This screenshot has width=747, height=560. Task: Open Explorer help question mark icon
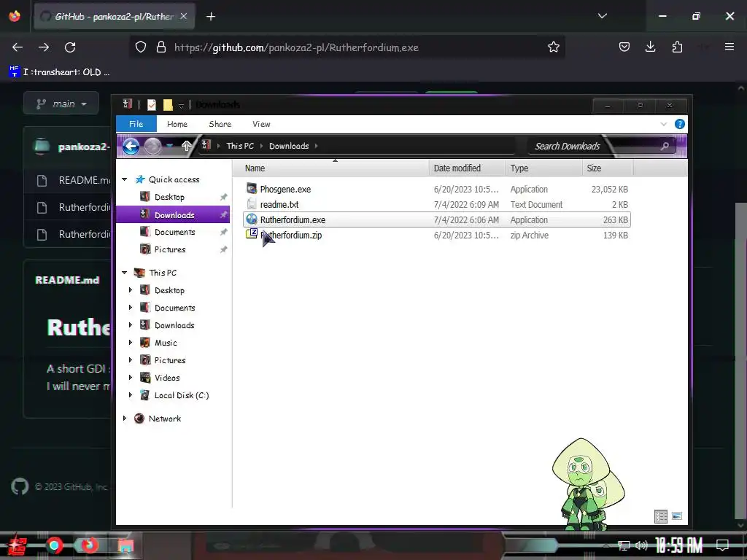(x=680, y=124)
